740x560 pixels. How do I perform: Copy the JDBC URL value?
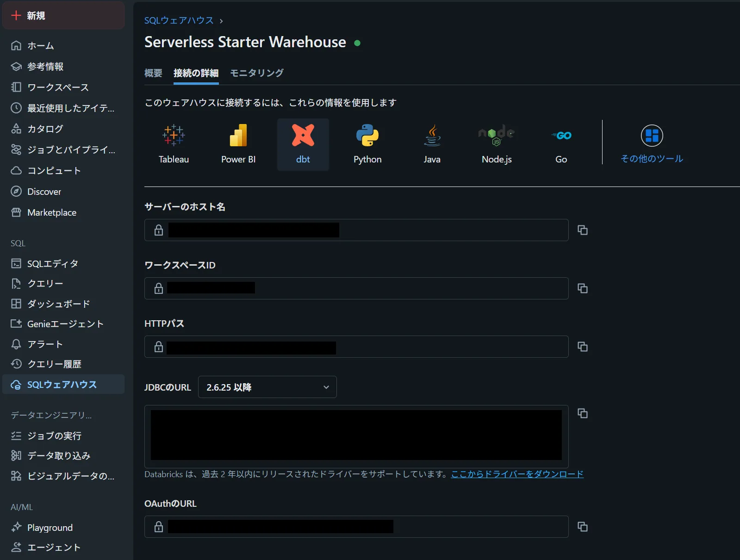click(583, 413)
